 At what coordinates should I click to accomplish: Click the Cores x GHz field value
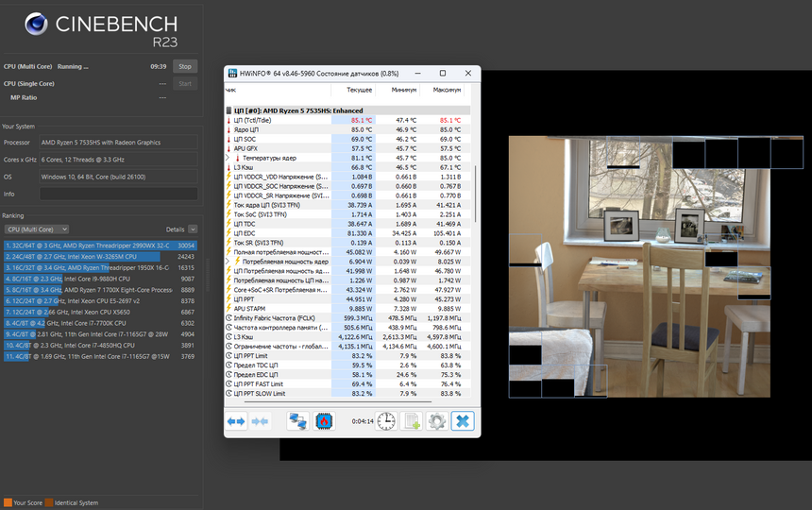point(119,160)
